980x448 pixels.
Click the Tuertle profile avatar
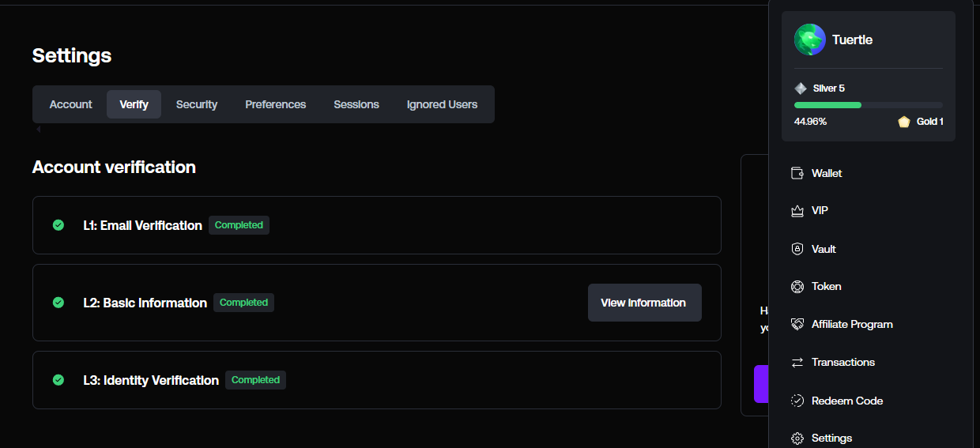809,40
